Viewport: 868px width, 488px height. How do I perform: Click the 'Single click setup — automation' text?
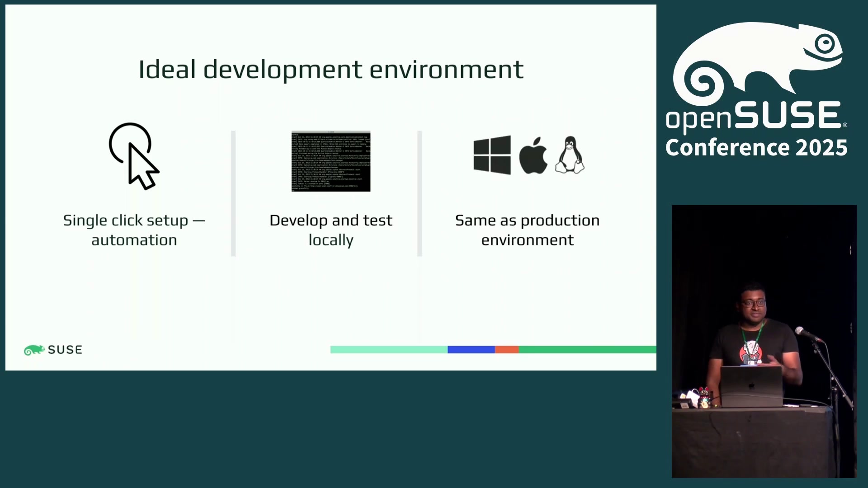coord(134,230)
